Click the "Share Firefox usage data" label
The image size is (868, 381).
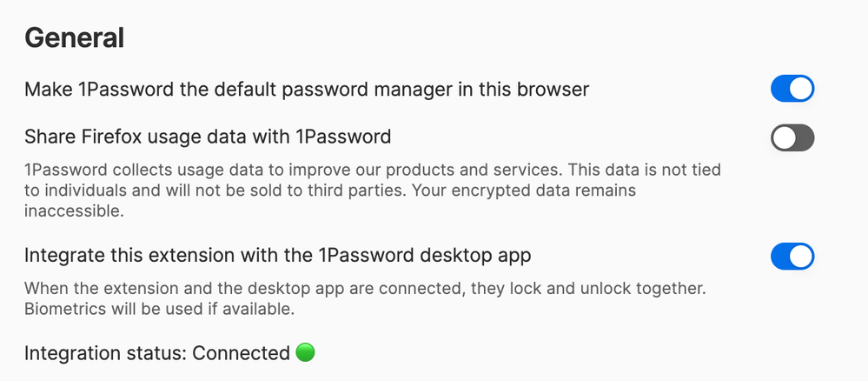click(x=208, y=137)
